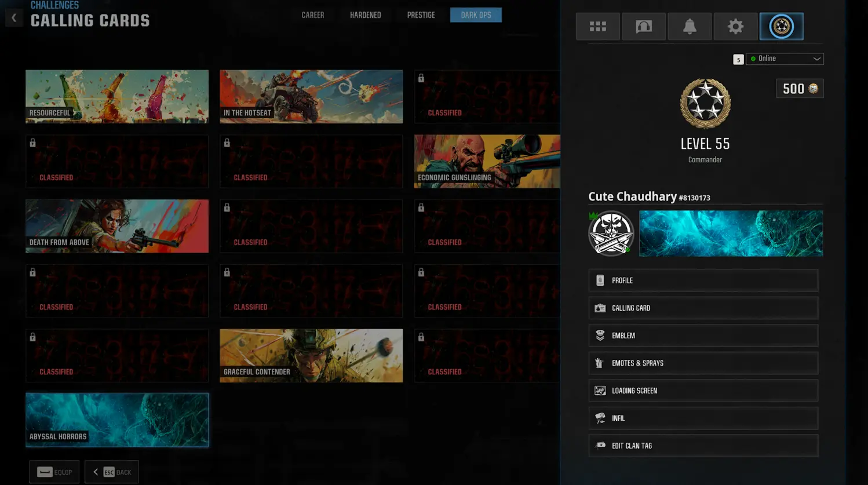Choose the Economic Gunslinging calling card
868x485 pixels.
coord(487,161)
